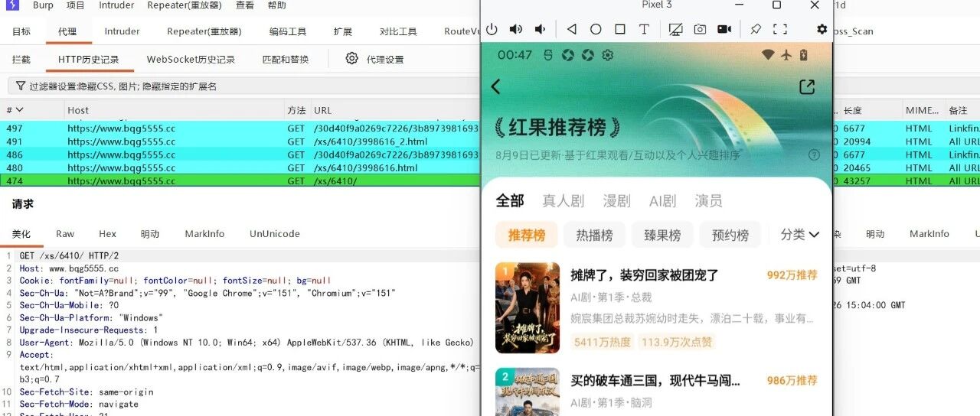980x416 pixels.
Task: Tap the 热播榜 ranking chip
Action: tap(594, 235)
